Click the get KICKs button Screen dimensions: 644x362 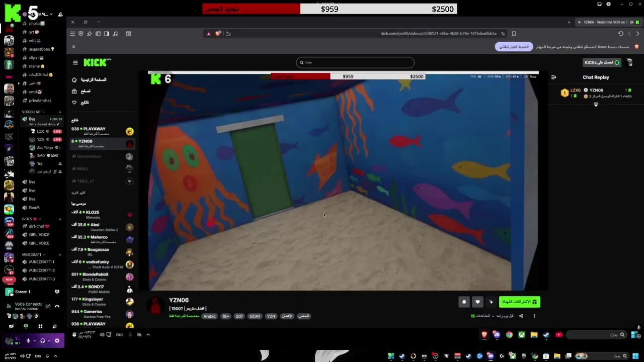[x=602, y=63]
